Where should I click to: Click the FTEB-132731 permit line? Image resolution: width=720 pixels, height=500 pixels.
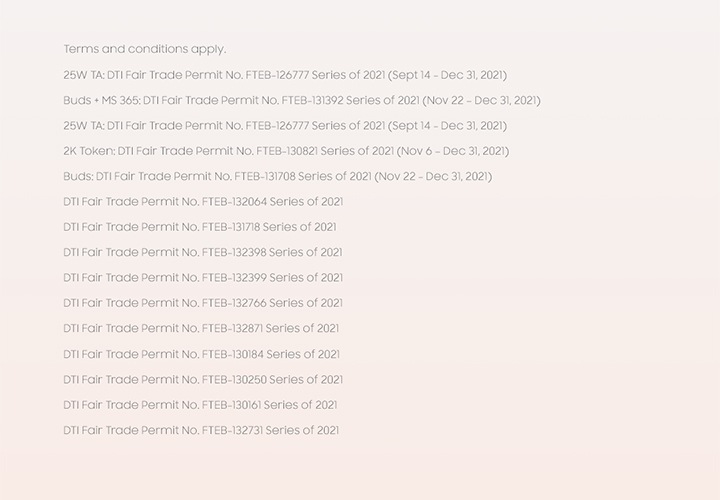201,430
